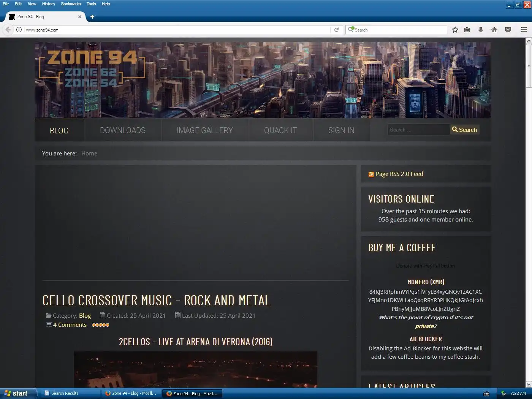Image resolution: width=532 pixels, height=399 pixels.
Task: Click the system tray network icon
Action: [x=503, y=393]
